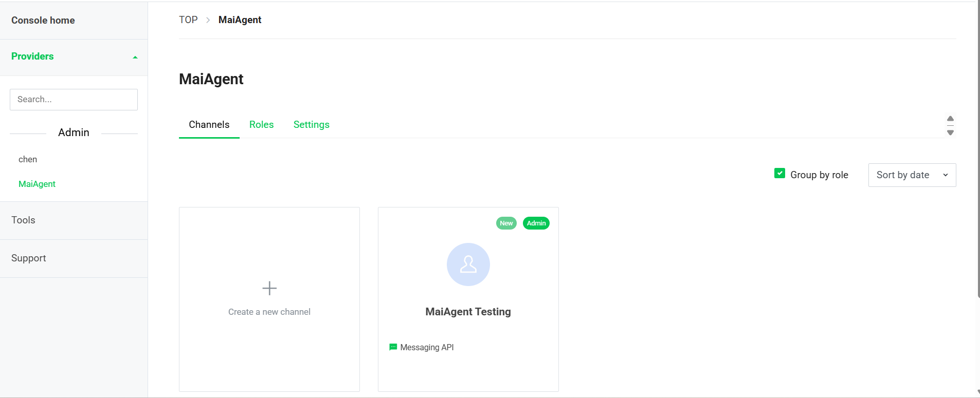The height and width of the screenshot is (398, 980).
Task: Click the down arrow beside the tabs
Action: coord(950,132)
